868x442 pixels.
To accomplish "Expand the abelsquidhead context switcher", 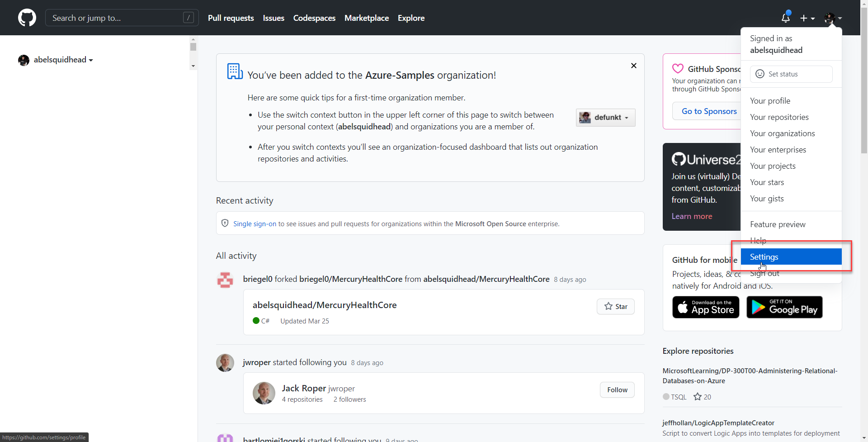I will pyautogui.click(x=56, y=60).
